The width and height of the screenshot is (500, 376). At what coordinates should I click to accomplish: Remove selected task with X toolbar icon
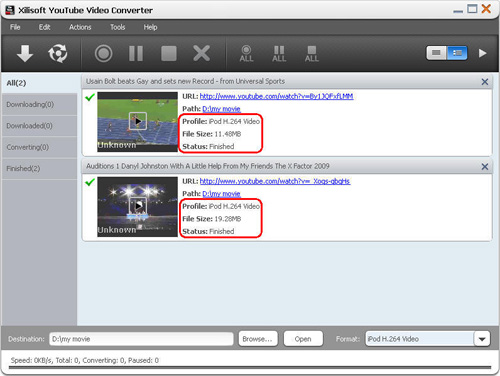click(x=201, y=53)
